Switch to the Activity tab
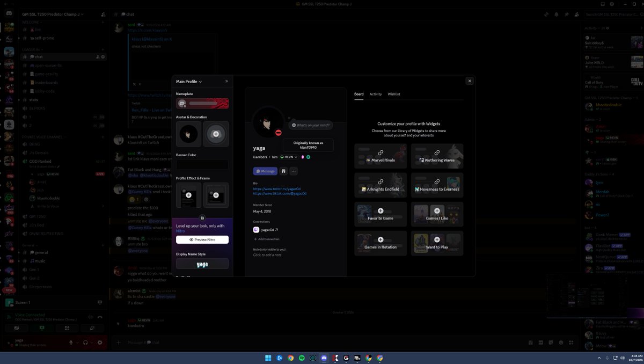The width and height of the screenshot is (644, 364). coord(376,94)
